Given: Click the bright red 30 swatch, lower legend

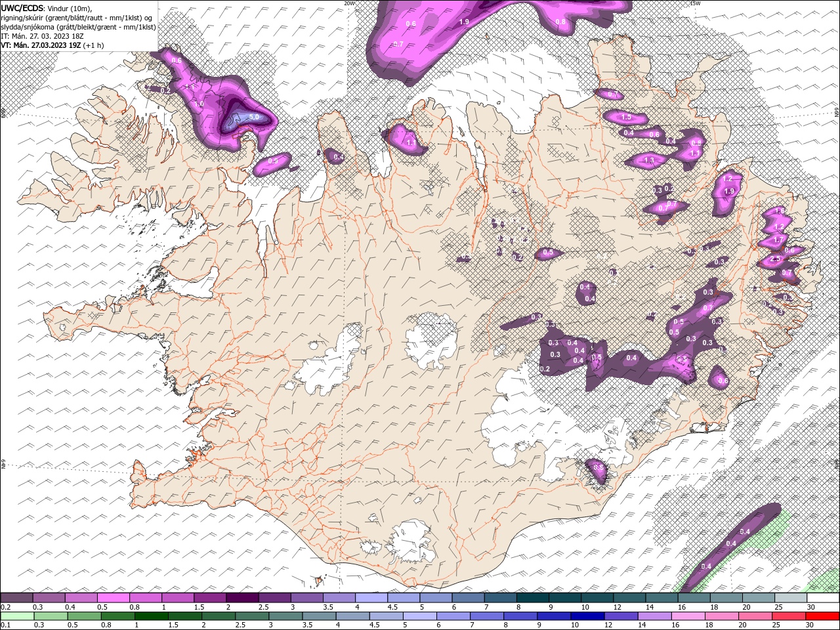Looking at the screenshot, I should click(822, 616).
